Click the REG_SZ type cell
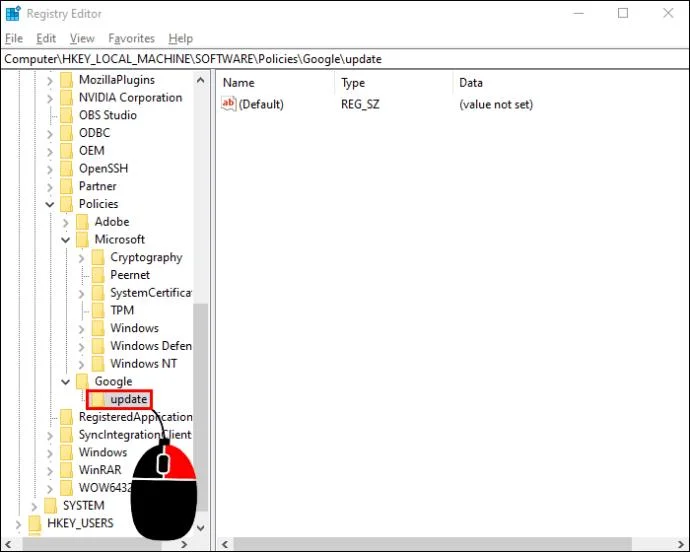This screenshot has height=552, width=690. [360, 104]
